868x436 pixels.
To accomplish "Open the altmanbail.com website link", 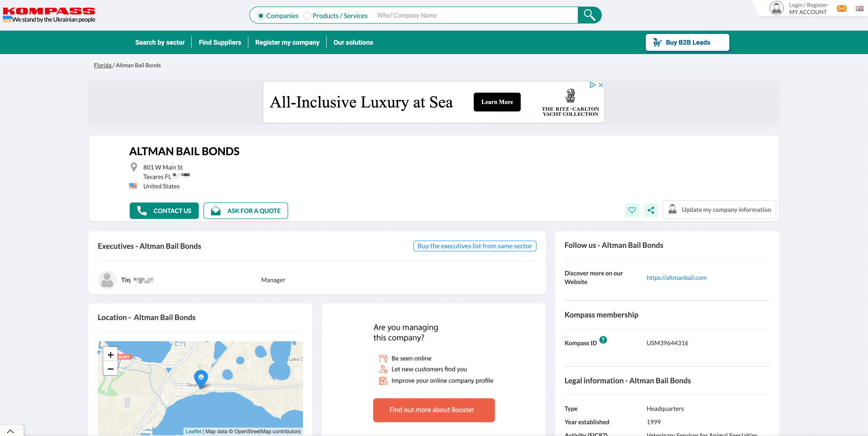I will pos(676,277).
